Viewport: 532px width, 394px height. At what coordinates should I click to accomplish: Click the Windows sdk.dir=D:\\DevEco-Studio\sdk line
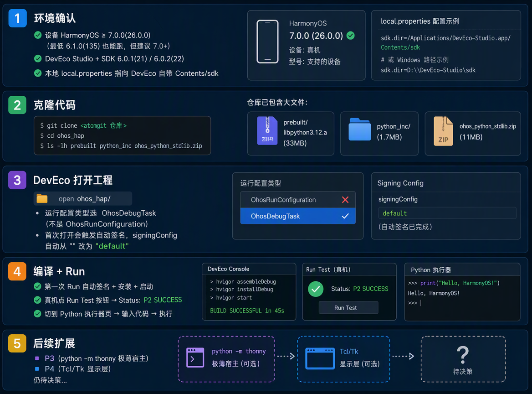(428, 70)
